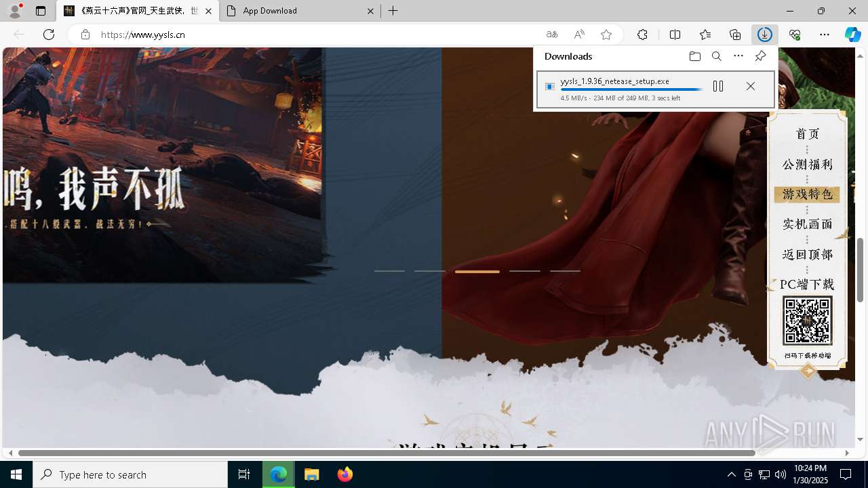This screenshot has height=488, width=868.
Task: Open the taskbar clock and calendar
Action: click(810, 474)
